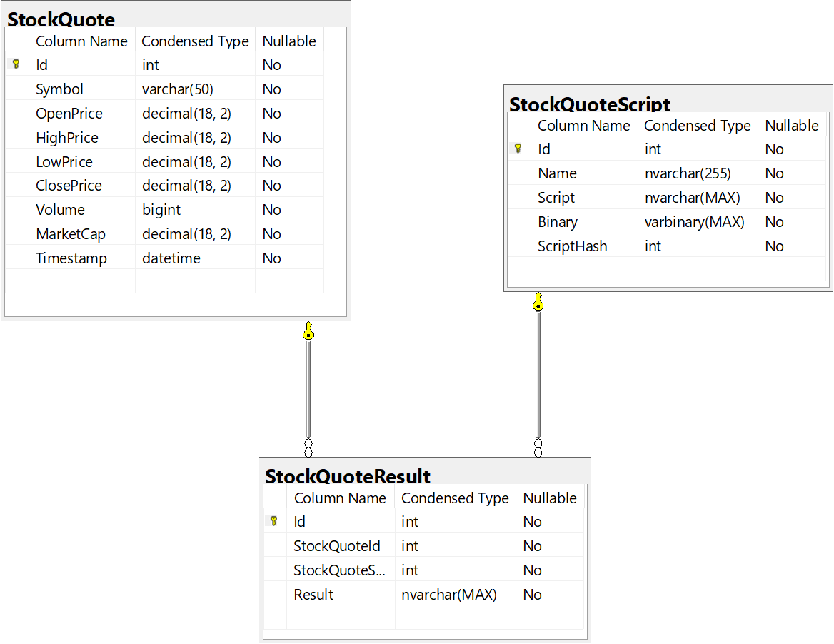The height and width of the screenshot is (644, 834).
Task: Click the infinity symbol on the StockQuoteScript relationship
Action: (x=538, y=448)
